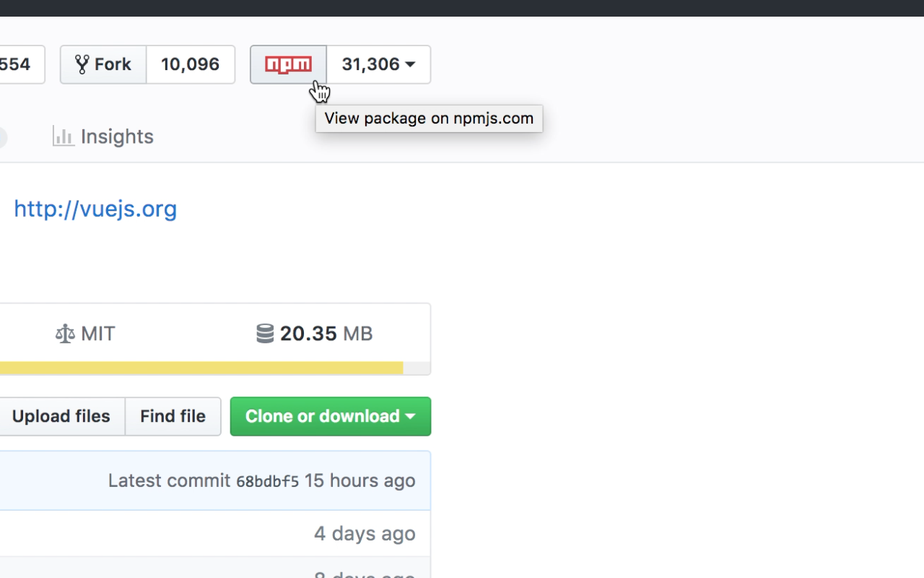
Task: Click the npm logo to view the package
Action: point(287,64)
